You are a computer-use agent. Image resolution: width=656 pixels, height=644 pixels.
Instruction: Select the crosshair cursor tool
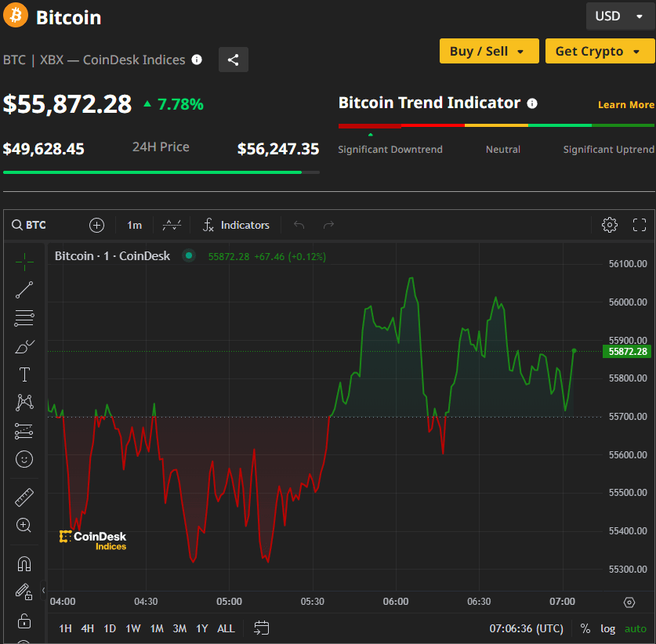coord(24,262)
